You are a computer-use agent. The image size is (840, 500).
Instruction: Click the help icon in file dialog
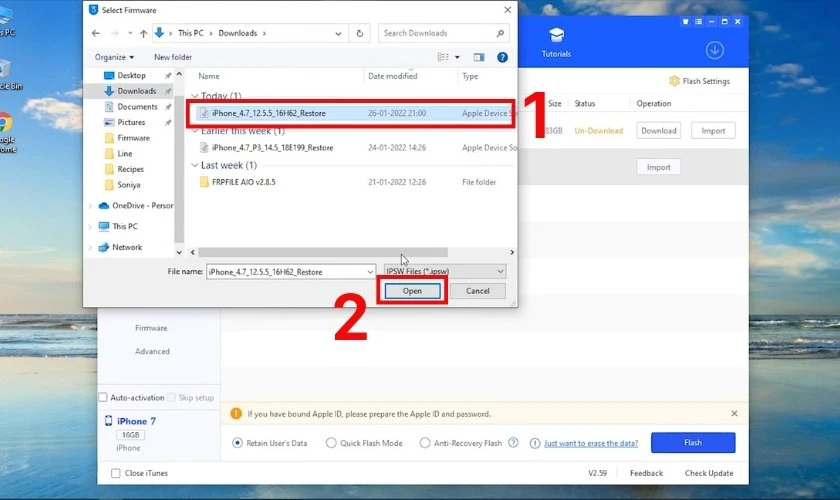coord(502,57)
